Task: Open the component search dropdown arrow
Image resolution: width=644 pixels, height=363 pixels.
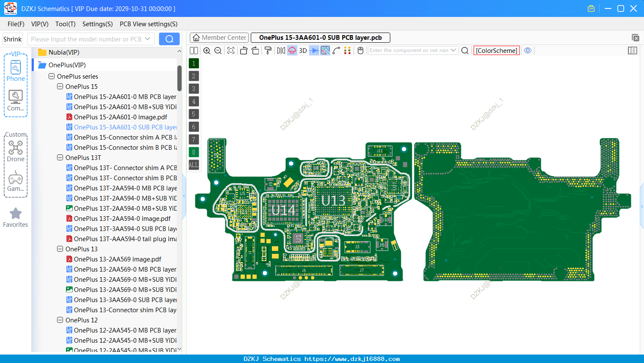Action: pos(454,50)
